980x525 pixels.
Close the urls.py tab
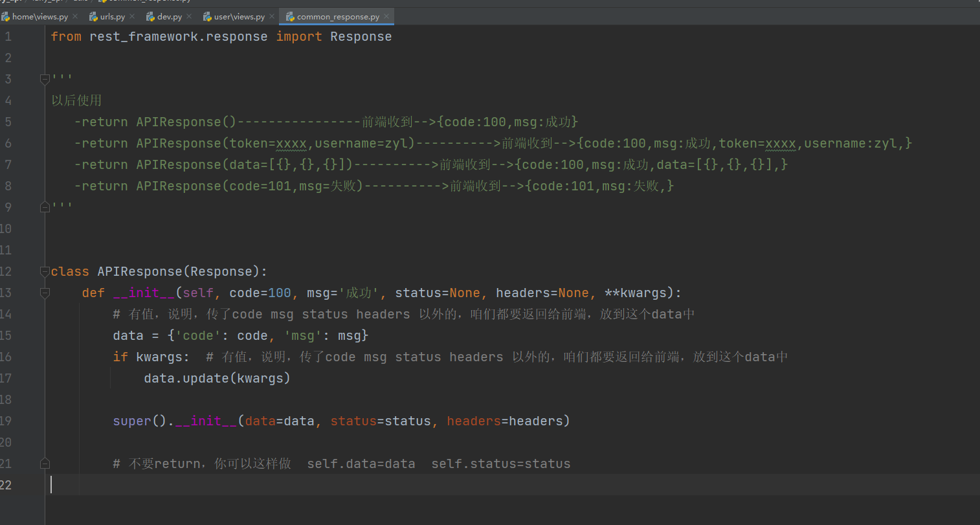132,16
